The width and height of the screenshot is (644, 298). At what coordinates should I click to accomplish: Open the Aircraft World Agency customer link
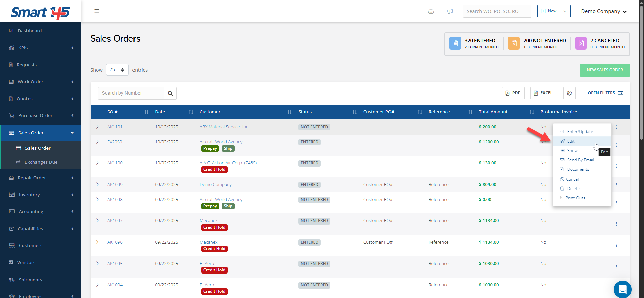[x=221, y=142]
